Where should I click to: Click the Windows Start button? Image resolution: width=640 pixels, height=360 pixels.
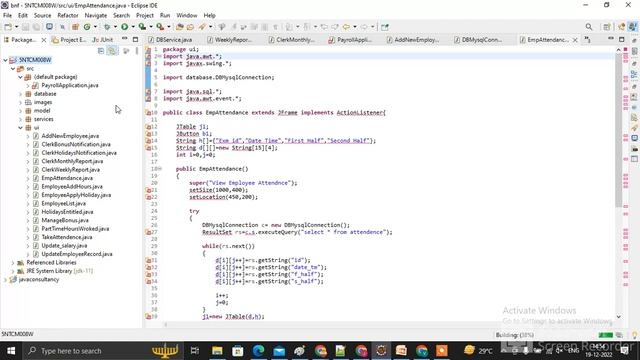(x=11, y=351)
